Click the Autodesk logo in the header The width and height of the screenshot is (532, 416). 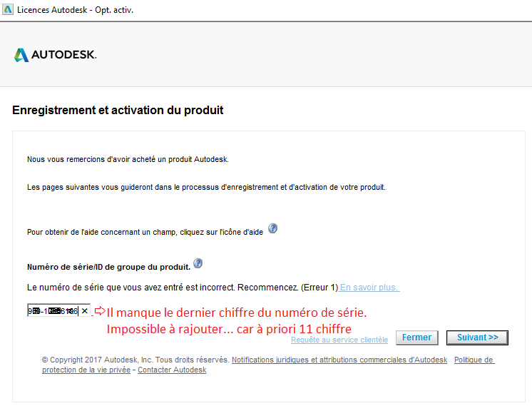coord(56,55)
